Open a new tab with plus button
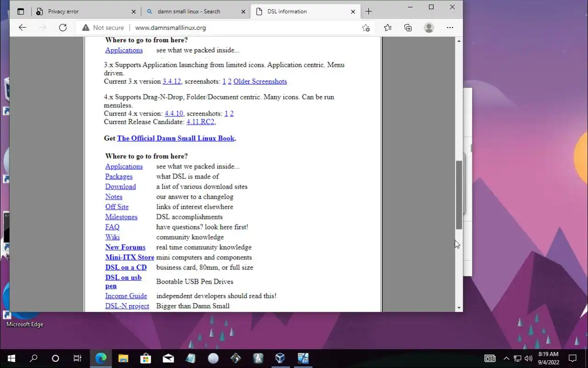 [x=368, y=11]
